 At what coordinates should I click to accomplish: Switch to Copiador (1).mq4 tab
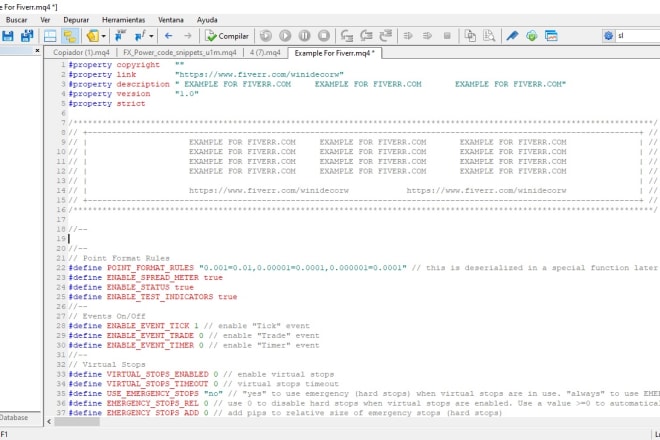(81, 53)
